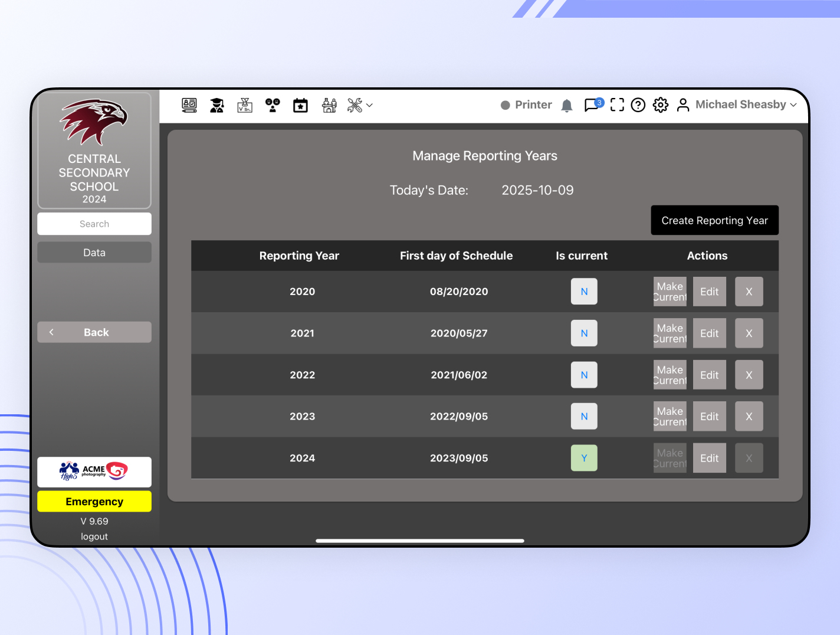Open the student ID card management icon
Screen dimensions: 840x635
[189, 105]
